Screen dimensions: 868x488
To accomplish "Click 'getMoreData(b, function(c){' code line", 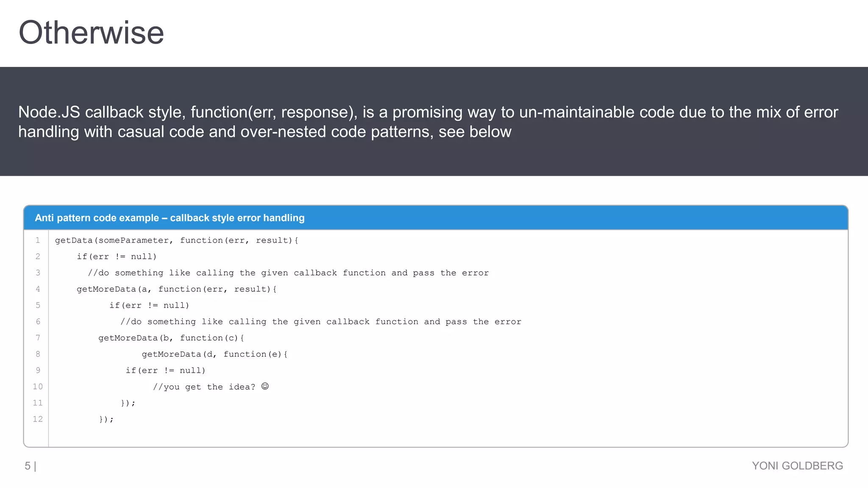I will point(171,338).
